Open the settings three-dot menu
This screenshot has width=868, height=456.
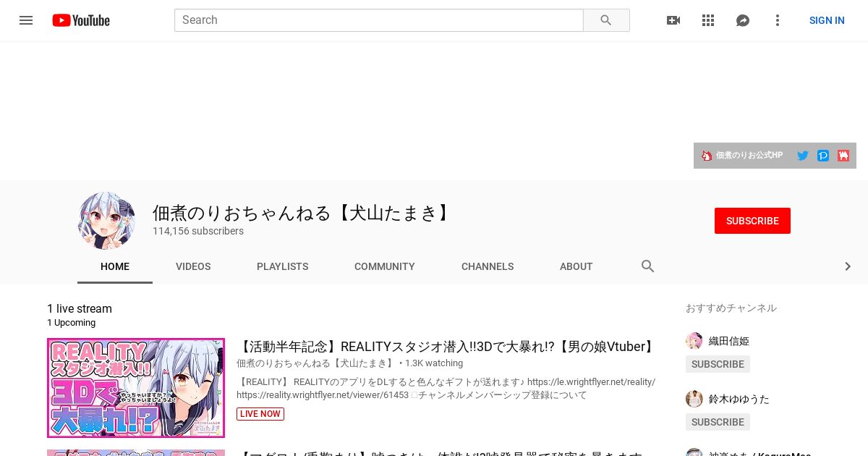click(778, 20)
